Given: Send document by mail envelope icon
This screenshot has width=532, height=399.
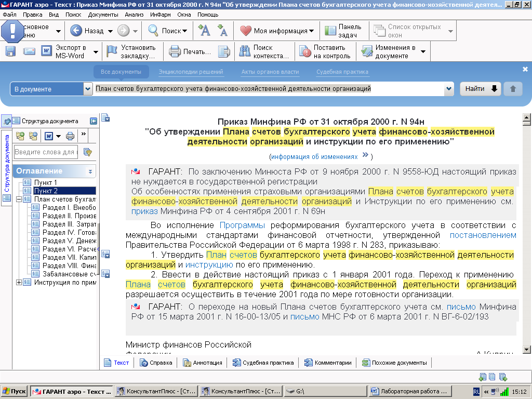Looking at the screenshot, I should pyautogui.click(x=29, y=51).
